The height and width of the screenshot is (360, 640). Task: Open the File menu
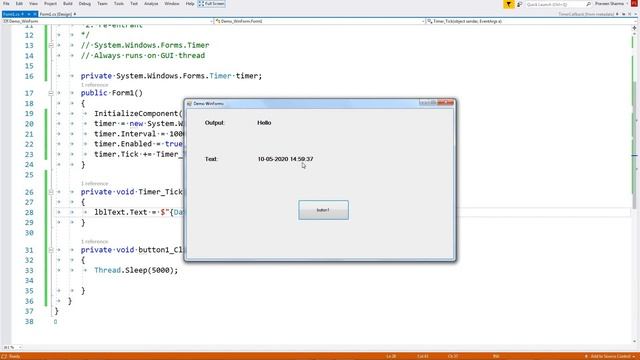(x=6, y=4)
